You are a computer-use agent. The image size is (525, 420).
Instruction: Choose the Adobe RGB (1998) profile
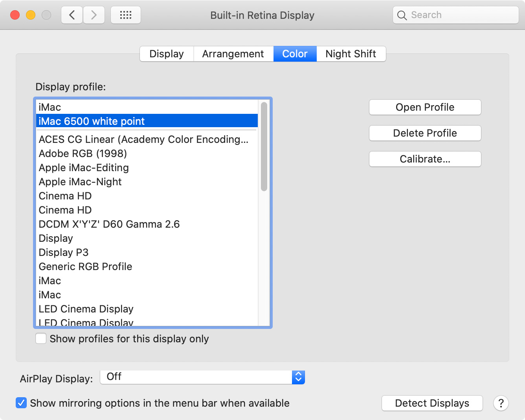point(147,153)
